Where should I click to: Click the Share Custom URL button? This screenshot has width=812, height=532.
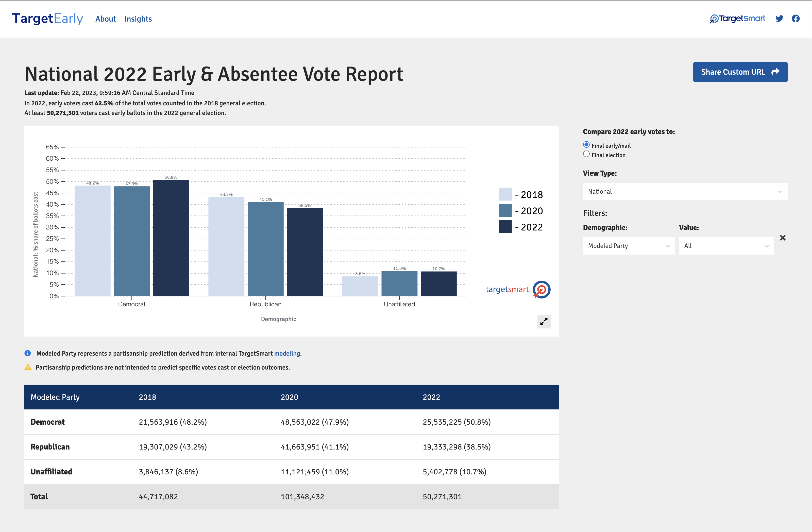click(x=740, y=71)
